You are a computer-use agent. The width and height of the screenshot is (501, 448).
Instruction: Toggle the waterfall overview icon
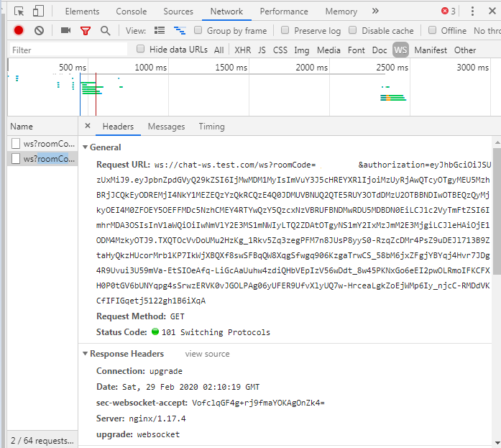pyautogui.click(x=180, y=31)
